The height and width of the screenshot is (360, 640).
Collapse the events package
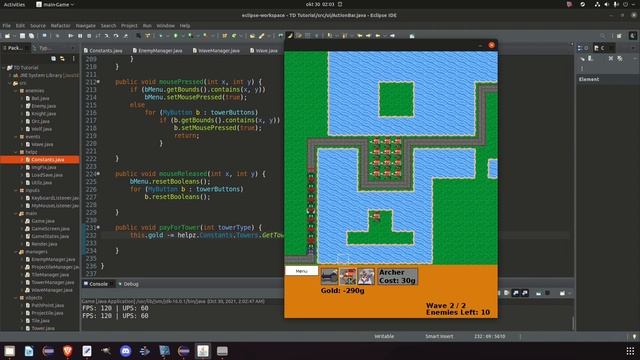(16, 137)
